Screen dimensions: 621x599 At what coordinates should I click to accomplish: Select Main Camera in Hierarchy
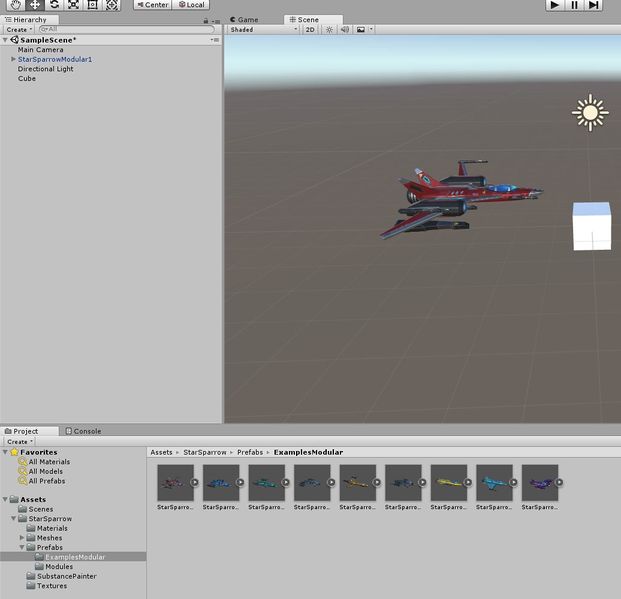[x=40, y=50]
